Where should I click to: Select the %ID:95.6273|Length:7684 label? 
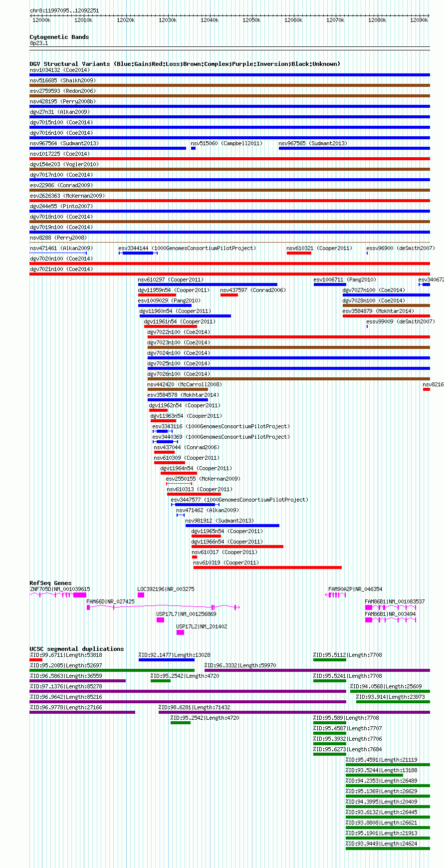[x=348, y=749]
